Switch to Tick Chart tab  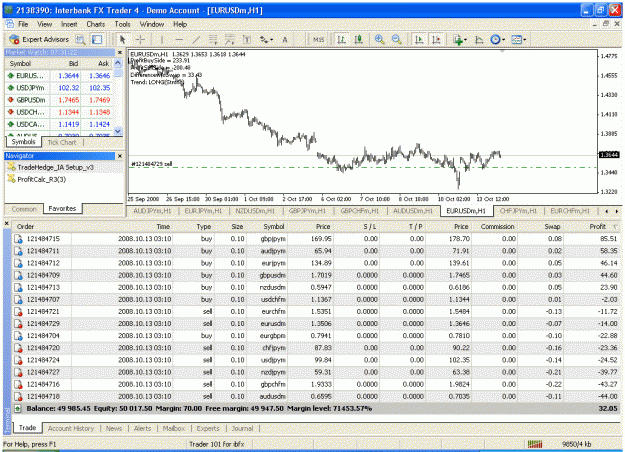pos(62,142)
